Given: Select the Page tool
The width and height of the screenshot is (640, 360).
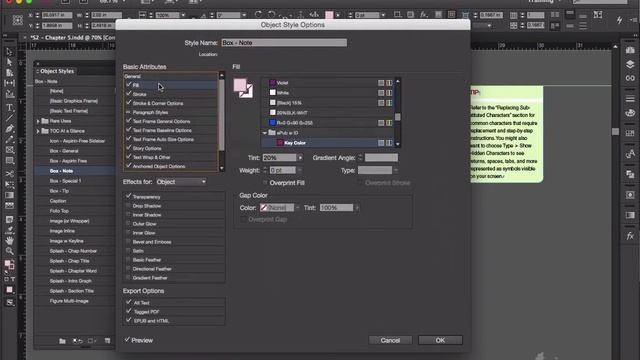Looking at the screenshot, I should 9,73.
